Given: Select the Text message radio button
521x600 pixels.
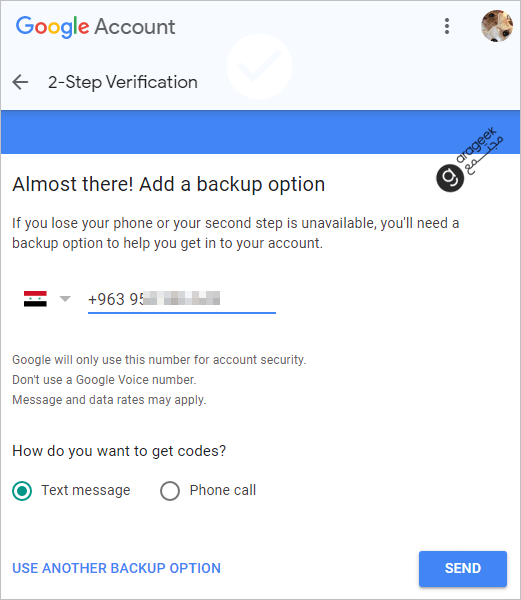Looking at the screenshot, I should click(22, 491).
